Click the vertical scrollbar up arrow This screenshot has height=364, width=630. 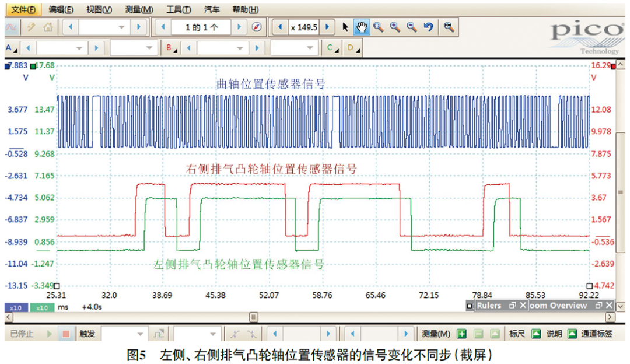point(621,65)
